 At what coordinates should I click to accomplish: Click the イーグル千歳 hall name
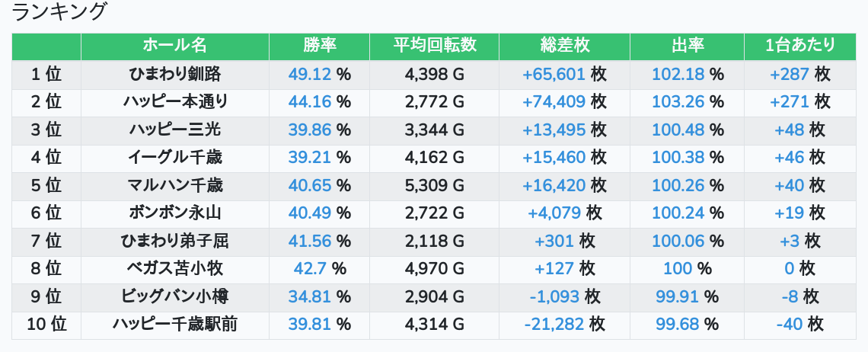click(175, 158)
